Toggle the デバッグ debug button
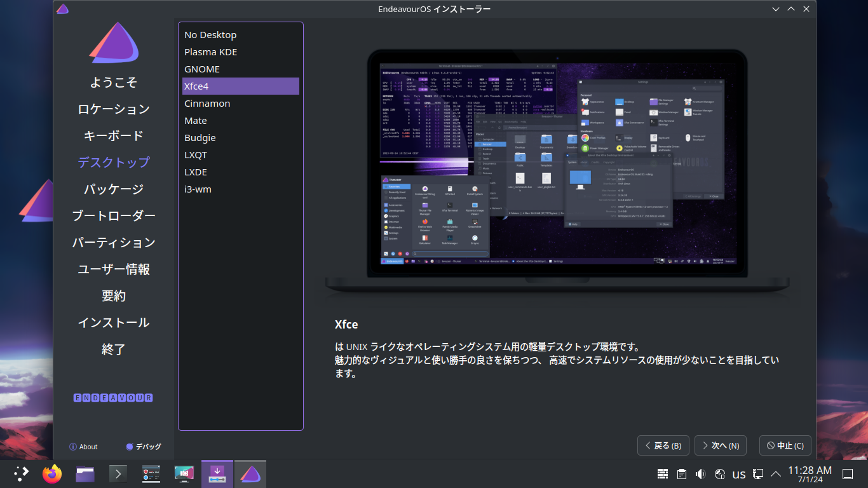Viewport: 868px width, 488px height. coord(143,447)
